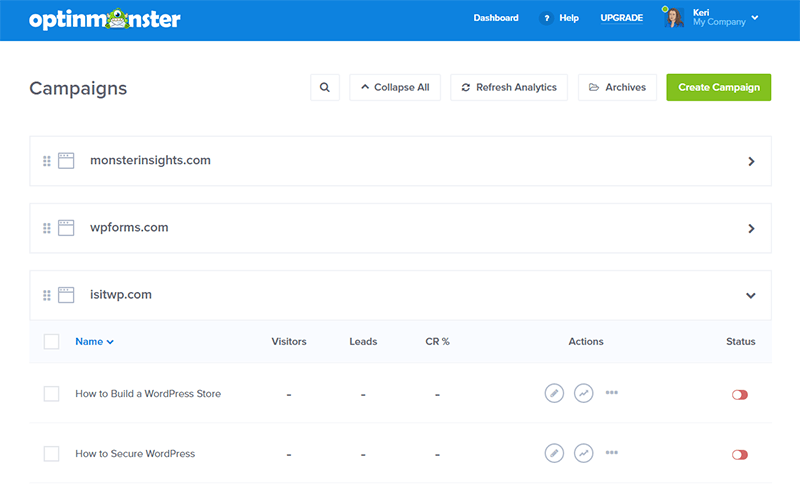The width and height of the screenshot is (800, 489).
Task: Click the wpforms.com site name
Action: click(x=129, y=228)
